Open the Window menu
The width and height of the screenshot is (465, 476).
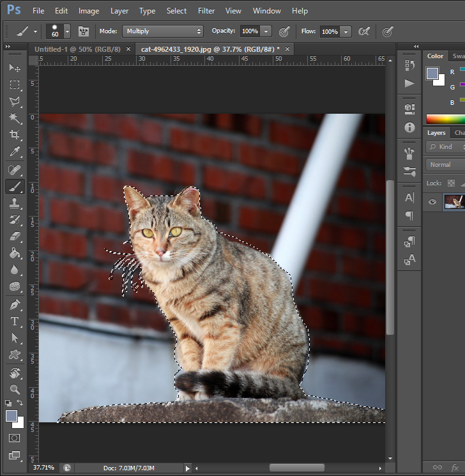(266, 11)
